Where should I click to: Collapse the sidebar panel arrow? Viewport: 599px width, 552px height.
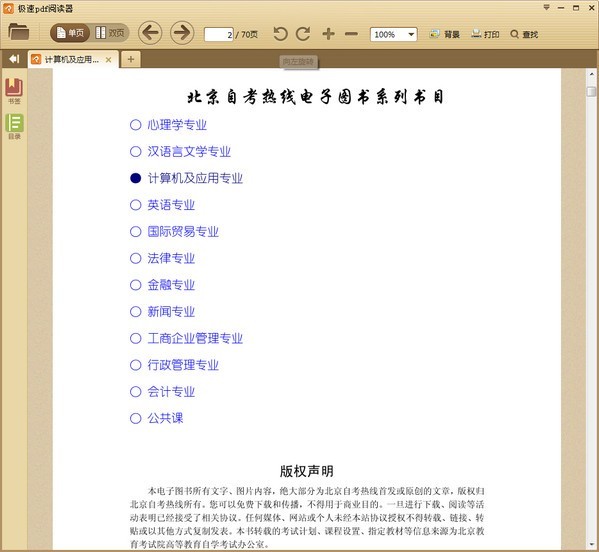(x=14, y=59)
